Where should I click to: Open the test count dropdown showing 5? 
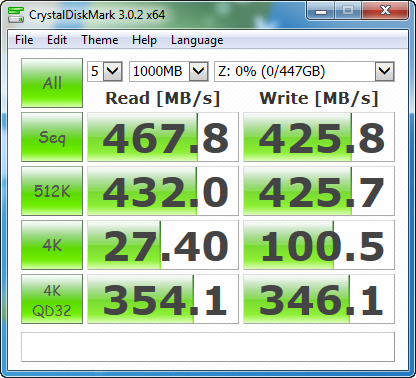[105, 71]
